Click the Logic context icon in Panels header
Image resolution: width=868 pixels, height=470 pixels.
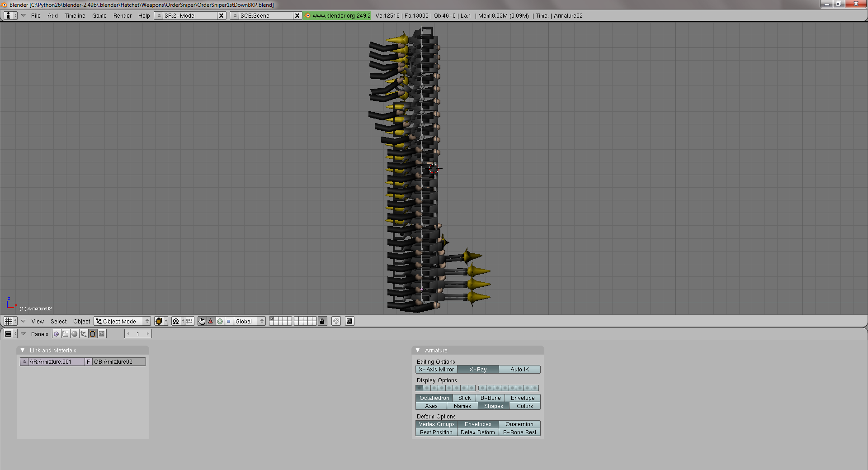click(x=56, y=334)
